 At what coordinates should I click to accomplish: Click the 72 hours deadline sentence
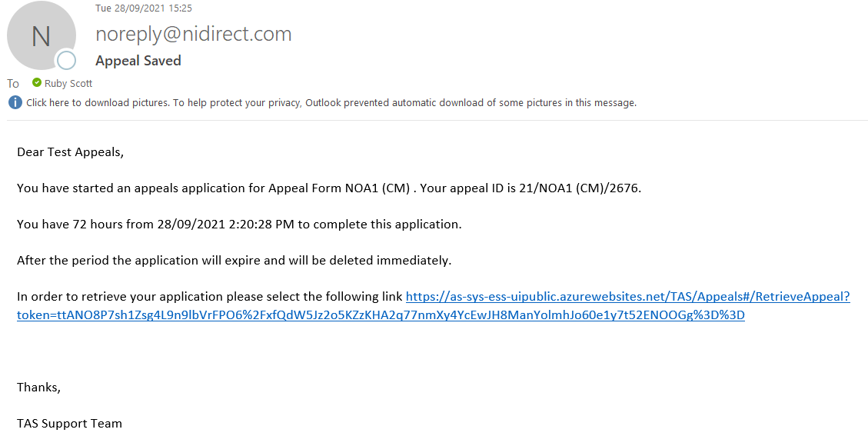pyautogui.click(x=239, y=224)
